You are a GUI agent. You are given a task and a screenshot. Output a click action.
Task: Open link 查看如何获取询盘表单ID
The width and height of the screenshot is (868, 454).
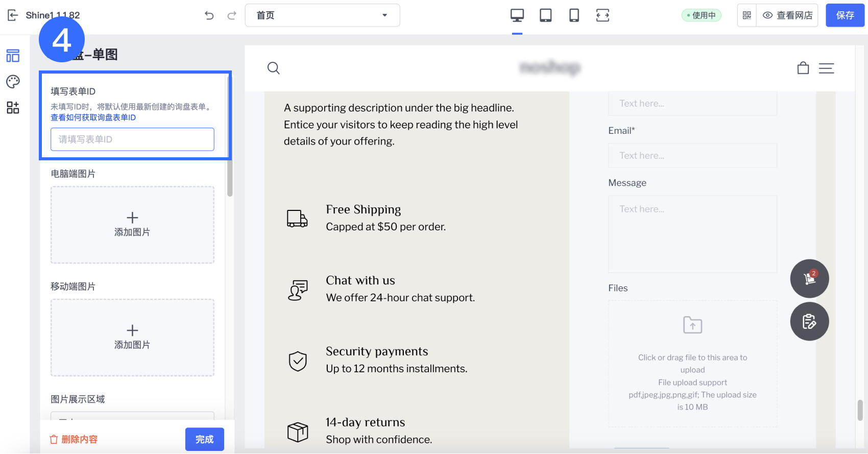click(x=93, y=117)
